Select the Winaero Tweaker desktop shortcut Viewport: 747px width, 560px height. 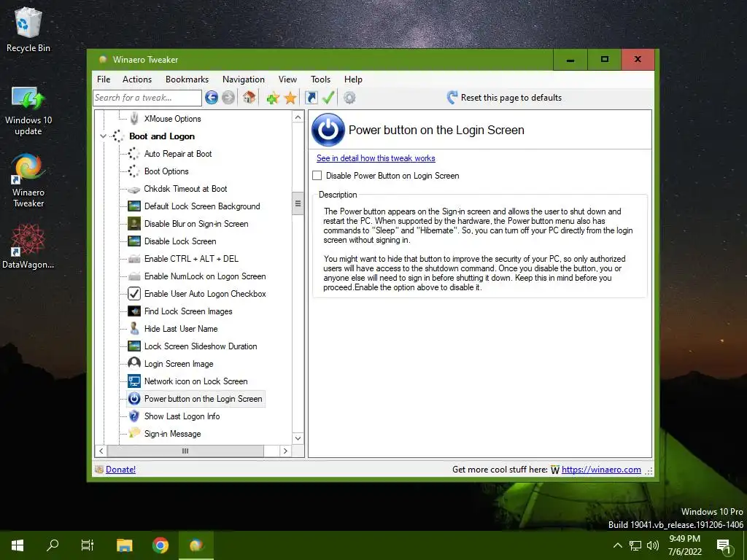28,180
